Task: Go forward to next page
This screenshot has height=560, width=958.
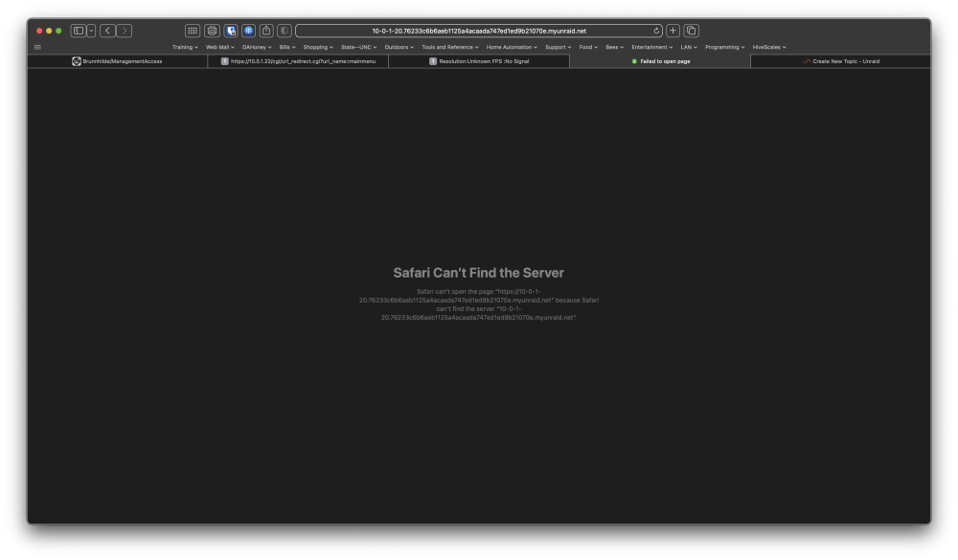Action: [124, 31]
